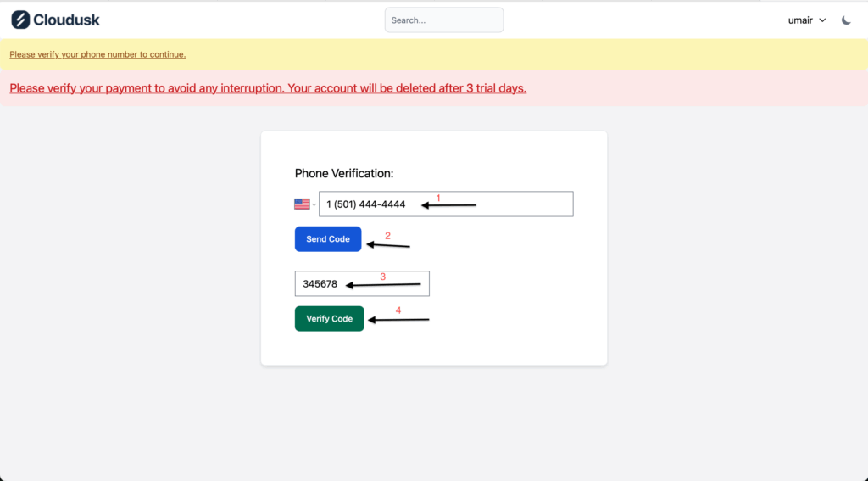
Task: Click the red annotation number 3
Action: point(382,277)
